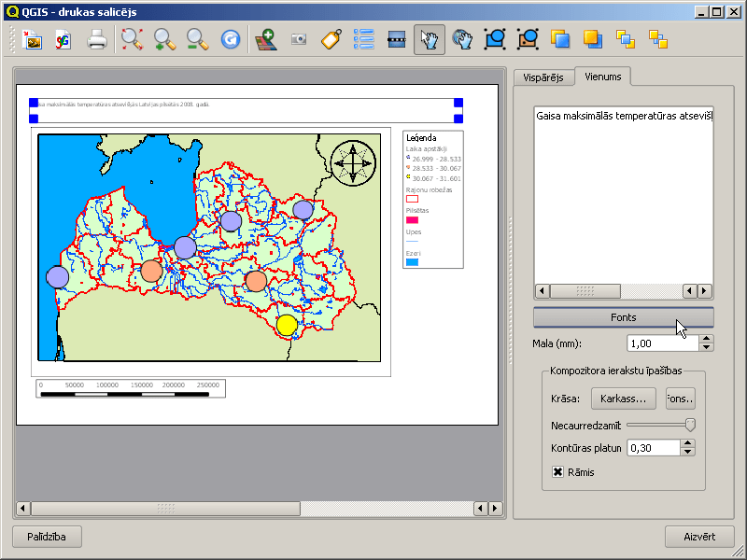Screen dimensions: 747x560
Task: Select the Add scalebar tool
Action: pyautogui.click(x=397, y=39)
